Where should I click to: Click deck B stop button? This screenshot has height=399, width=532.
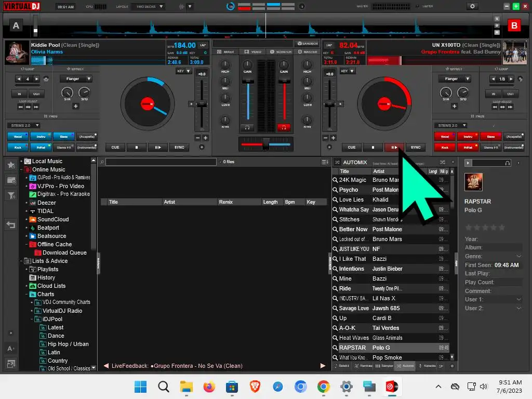(373, 147)
